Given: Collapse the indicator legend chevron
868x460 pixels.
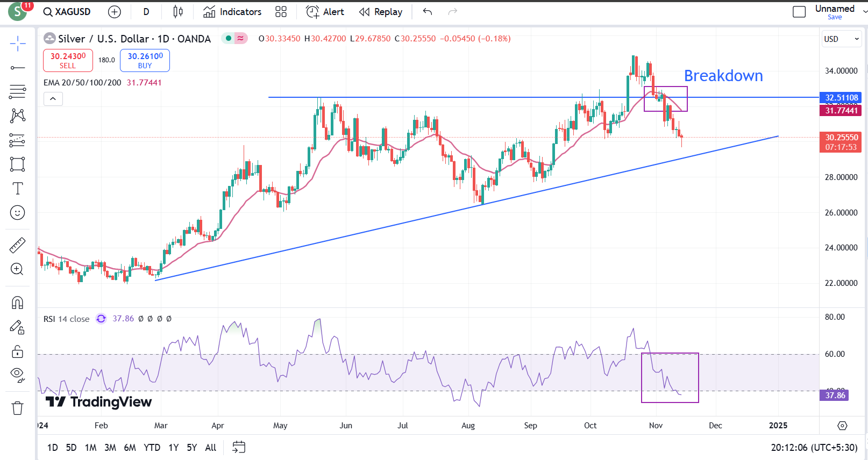Looking at the screenshot, I should [53, 99].
